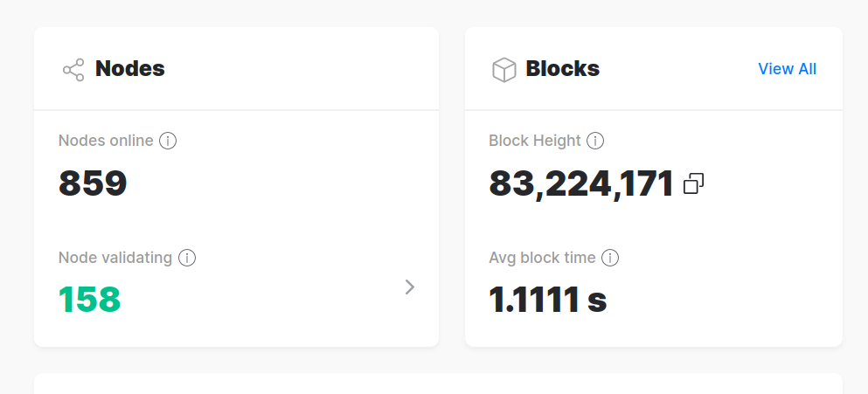
Task: Click the Nodes card heading
Action: [x=130, y=69]
